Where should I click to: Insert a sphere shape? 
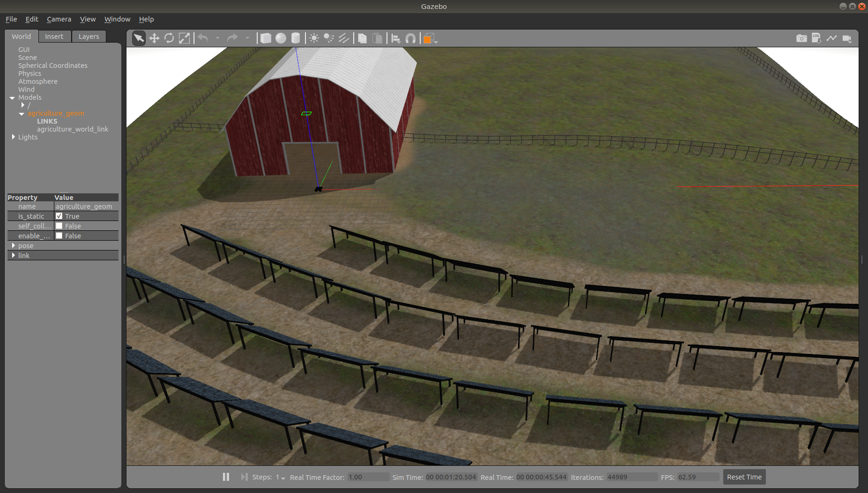(281, 38)
